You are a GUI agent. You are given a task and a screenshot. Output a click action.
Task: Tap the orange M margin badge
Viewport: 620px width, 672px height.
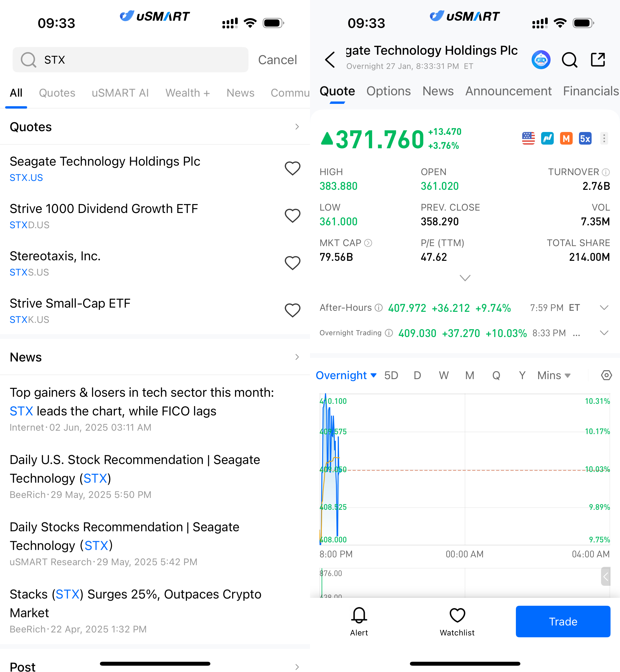pyautogui.click(x=566, y=138)
